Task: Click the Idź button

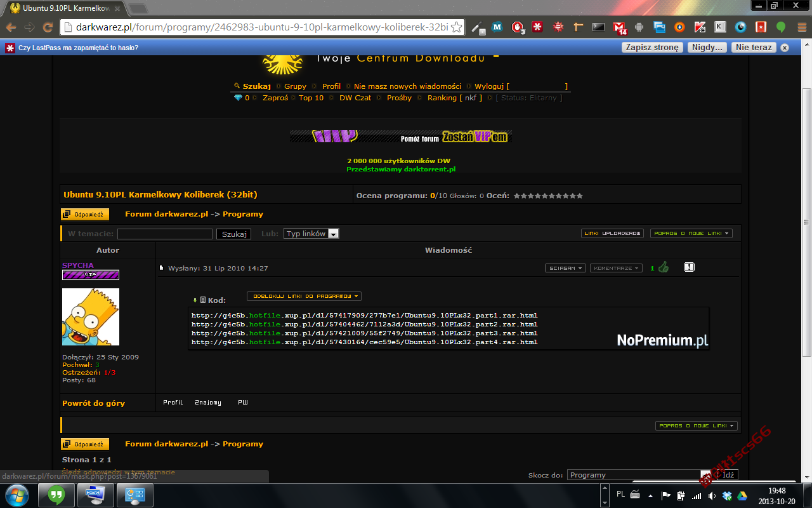Action: (728, 475)
